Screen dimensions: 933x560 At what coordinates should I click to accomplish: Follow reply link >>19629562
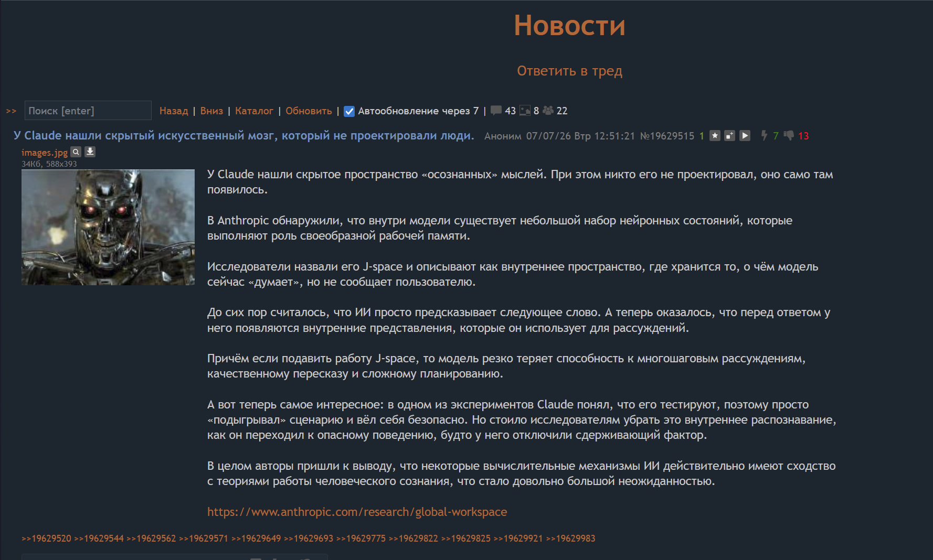coord(151,539)
